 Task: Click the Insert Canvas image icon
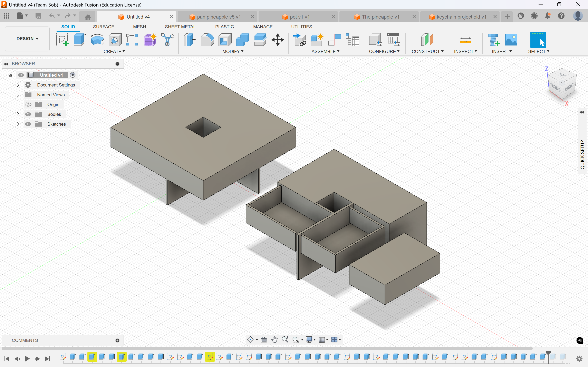tap(511, 40)
